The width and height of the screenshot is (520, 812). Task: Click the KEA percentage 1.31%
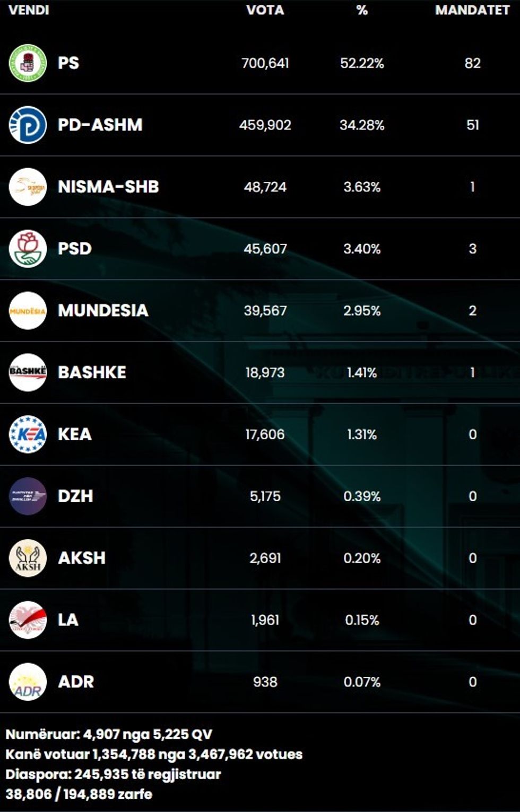pyautogui.click(x=362, y=434)
